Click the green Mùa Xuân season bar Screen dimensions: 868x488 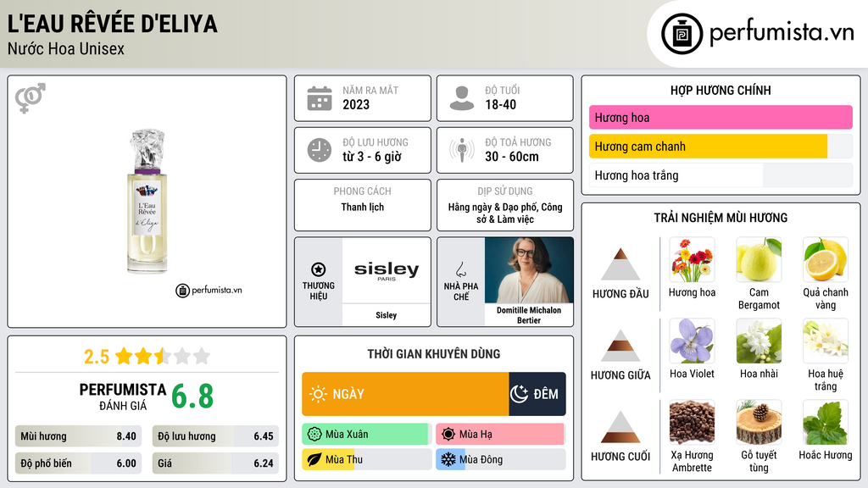(x=366, y=435)
